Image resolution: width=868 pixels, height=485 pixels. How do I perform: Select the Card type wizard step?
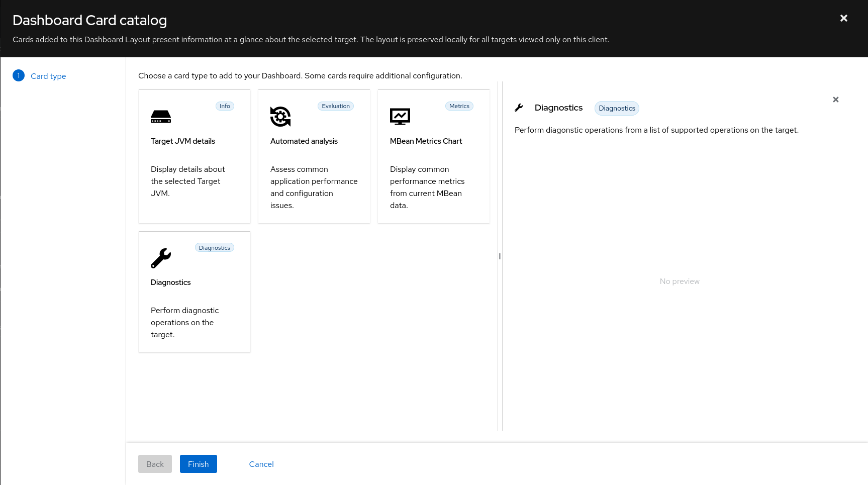[x=48, y=76]
